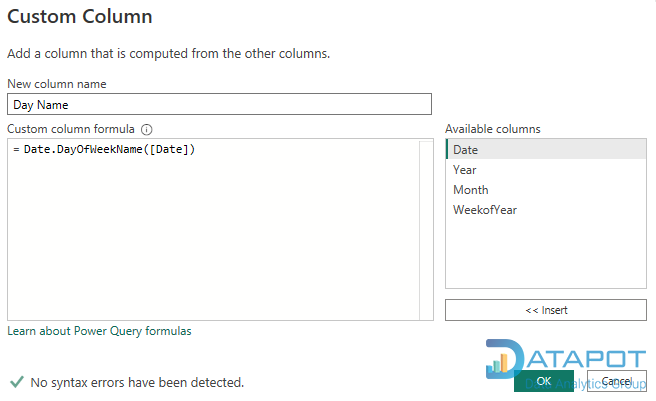Click the formula editor vertical scrollbar
656x401 pixels.
(x=425, y=230)
